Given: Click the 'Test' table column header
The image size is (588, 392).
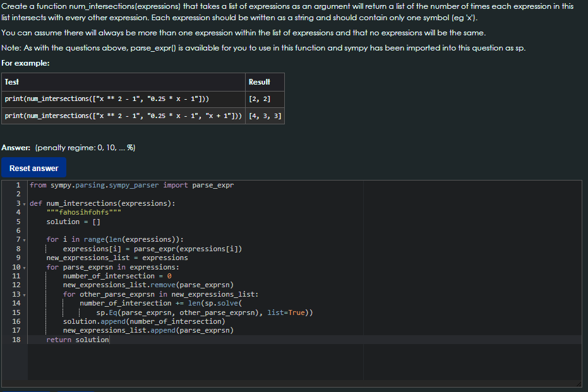Looking at the screenshot, I should (123, 82).
